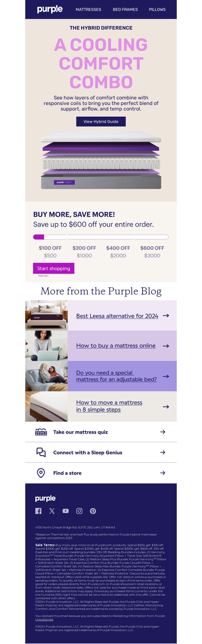Open Purple's Facebook page icon

click(x=38, y=511)
